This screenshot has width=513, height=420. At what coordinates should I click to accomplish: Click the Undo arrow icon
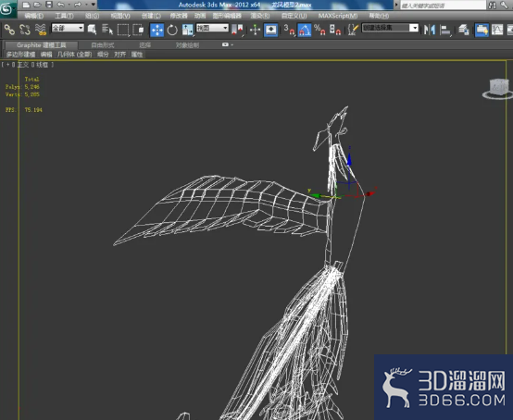[x=60, y=5]
